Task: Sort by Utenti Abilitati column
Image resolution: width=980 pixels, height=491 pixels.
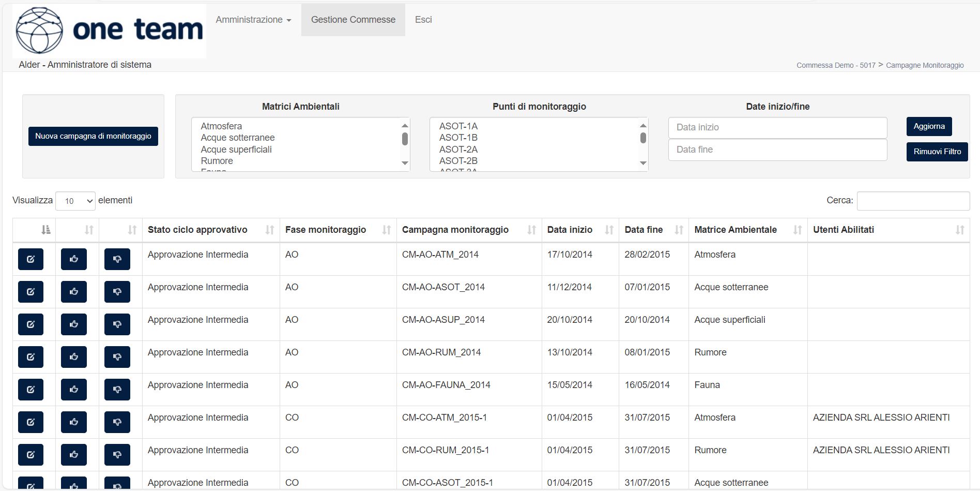Action: point(889,230)
